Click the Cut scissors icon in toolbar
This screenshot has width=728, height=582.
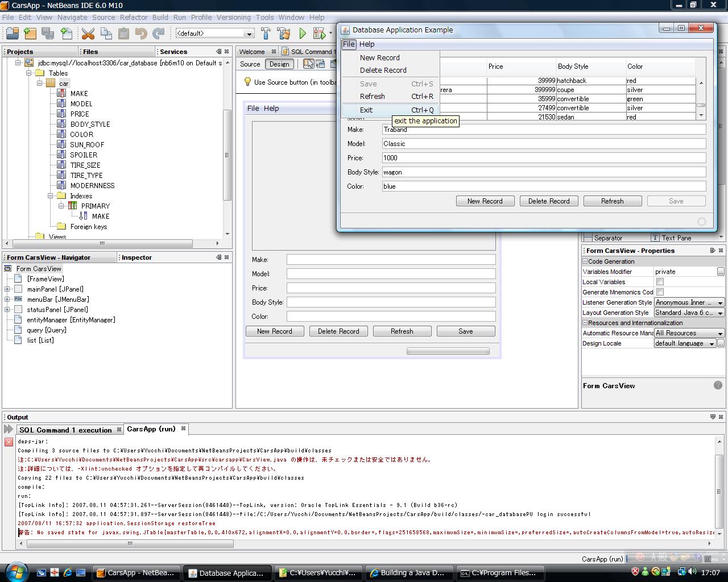point(88,34)
